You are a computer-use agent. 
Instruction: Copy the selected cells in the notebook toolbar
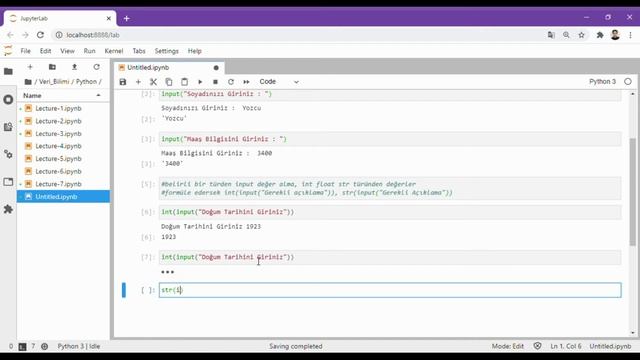169,82
